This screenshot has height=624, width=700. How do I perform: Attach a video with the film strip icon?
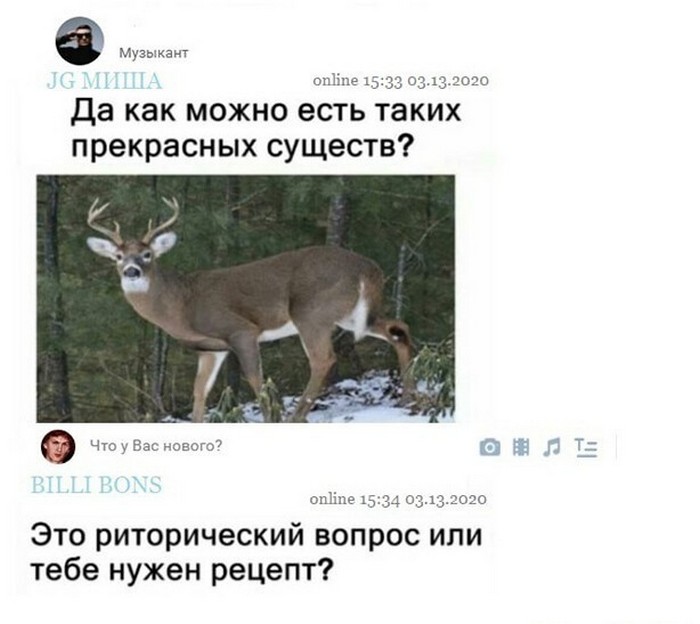[x=521, y=446]
